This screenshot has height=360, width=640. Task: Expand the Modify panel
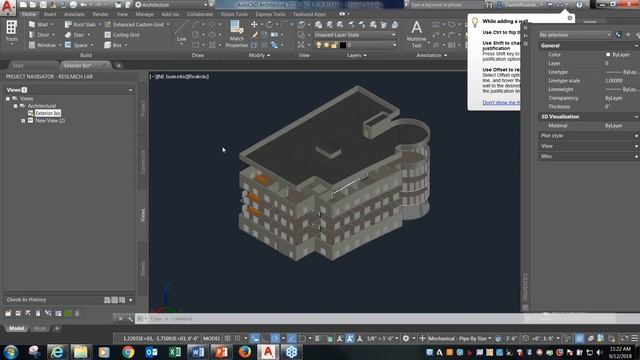259,55
